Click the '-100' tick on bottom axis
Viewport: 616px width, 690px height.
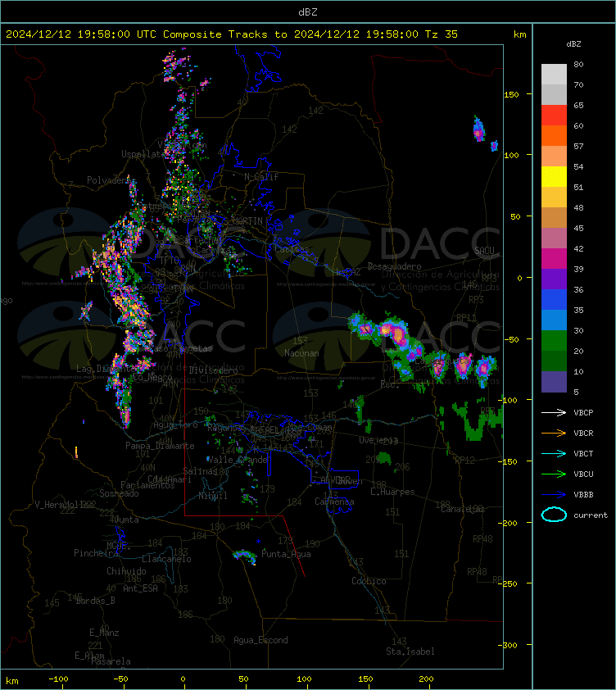coord(58,679)
